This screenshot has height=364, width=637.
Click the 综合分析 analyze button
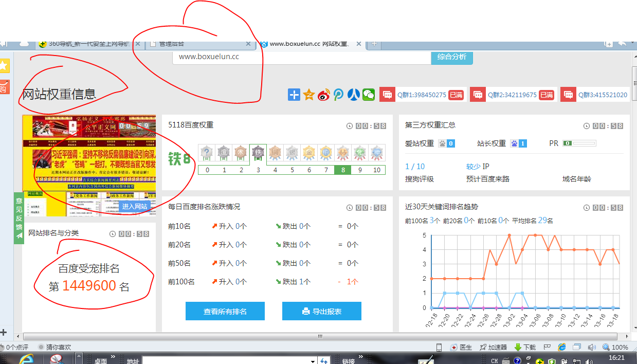coord(451,57)
